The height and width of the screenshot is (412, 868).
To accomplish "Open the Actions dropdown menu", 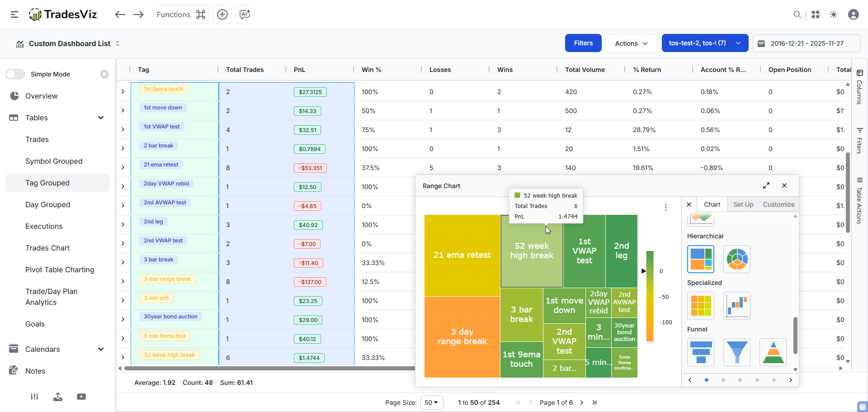I will click(x=631, y=43).
